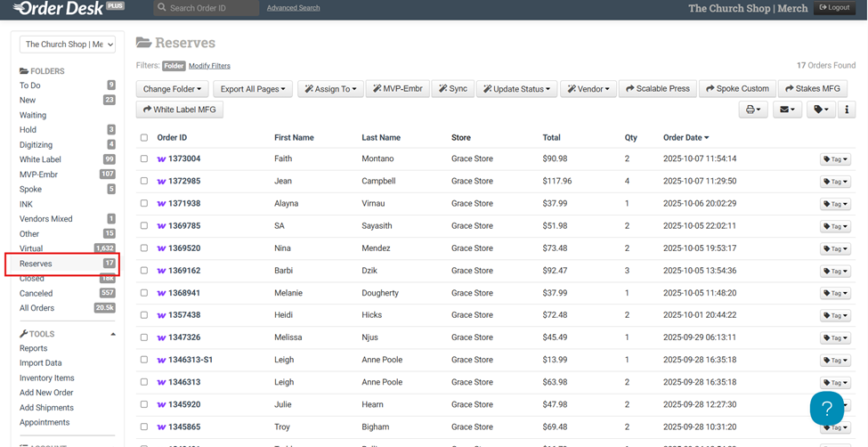This screenshot has height=447, width=868.
Task: Expand the Change Folder dropdown
Action: point(174,89)
